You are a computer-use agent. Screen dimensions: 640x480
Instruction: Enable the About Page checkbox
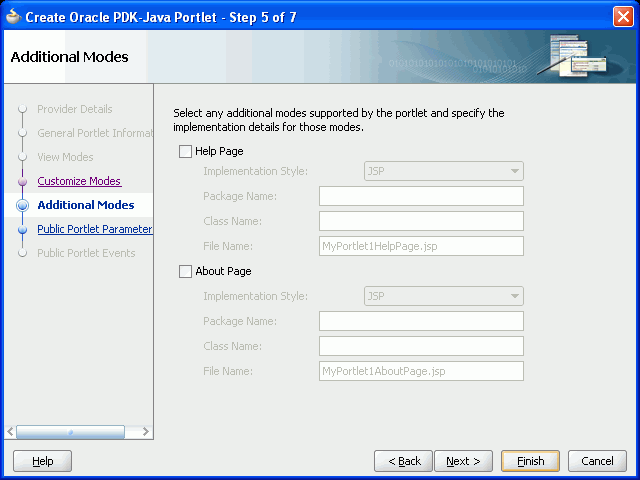185,271
